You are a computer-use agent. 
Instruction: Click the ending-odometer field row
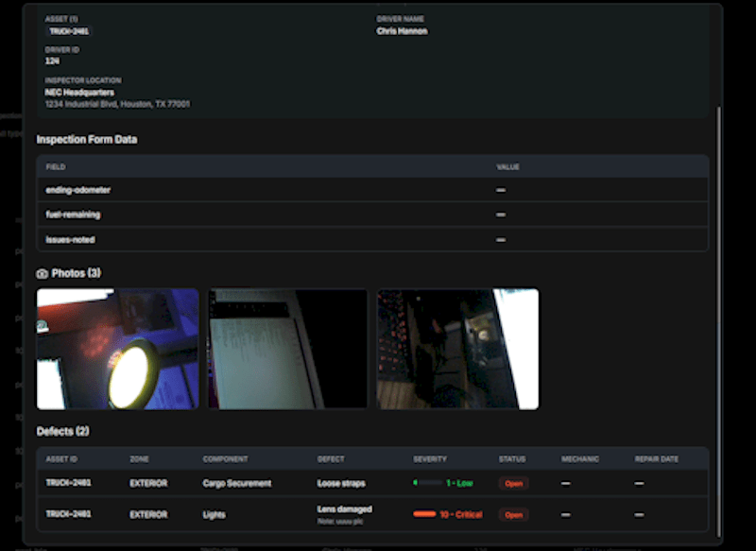(x=78, y=190)
